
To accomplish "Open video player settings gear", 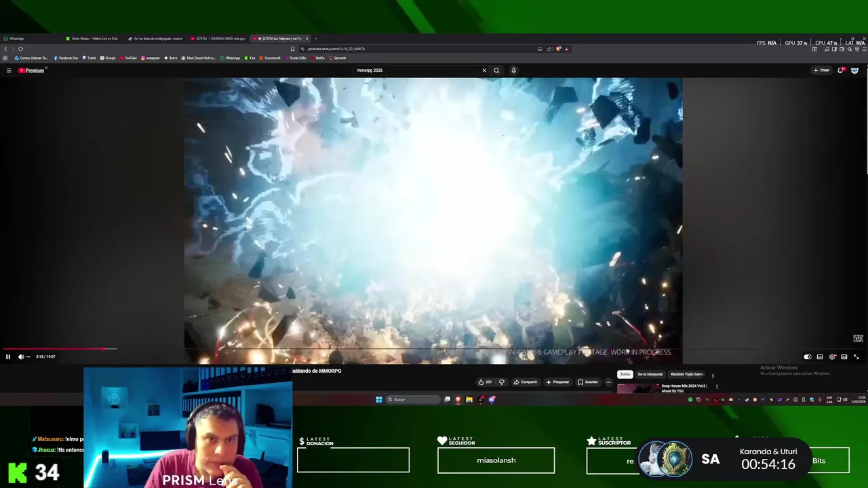I will pyautogui.click(x=832, y=357).
